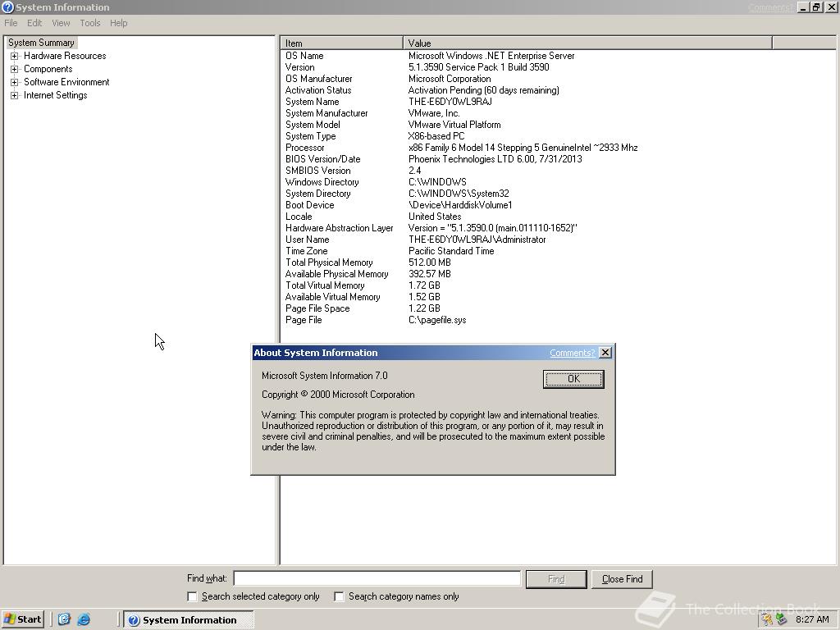
Task: Click the Close Find button
Action: point(622,579)
